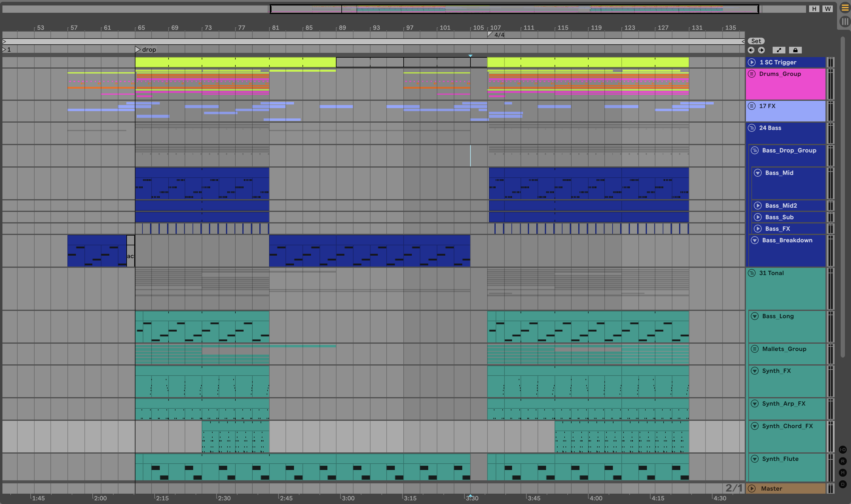The height and width of the screenshot is (504, 851).
Task: Toggle the track Delay (D) section
Action: pyautogui.click(x=842, y=484)
